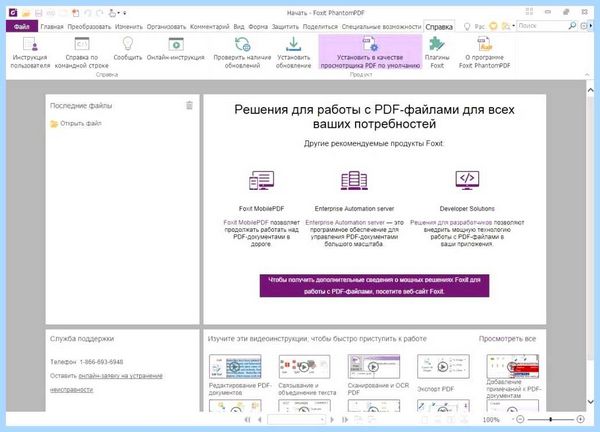Image resolution: width=600 pixels, height=432 pixels.
Task: Click the tell-me lightbulb icon next to Справка
Action: 467,26
